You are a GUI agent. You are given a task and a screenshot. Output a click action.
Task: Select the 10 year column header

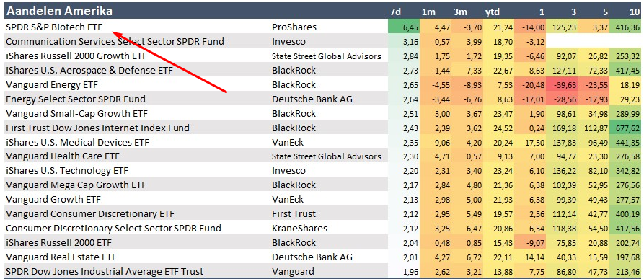pyautogui.click(x=633, y=12)
